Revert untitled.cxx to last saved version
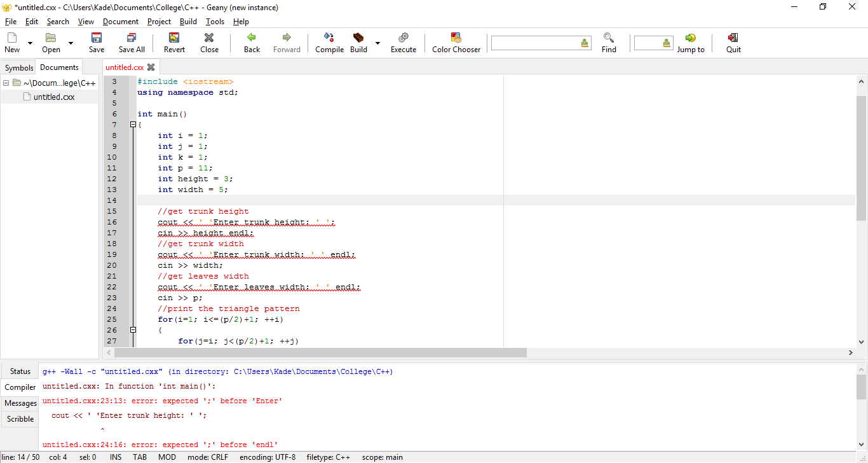 point(173,43)
